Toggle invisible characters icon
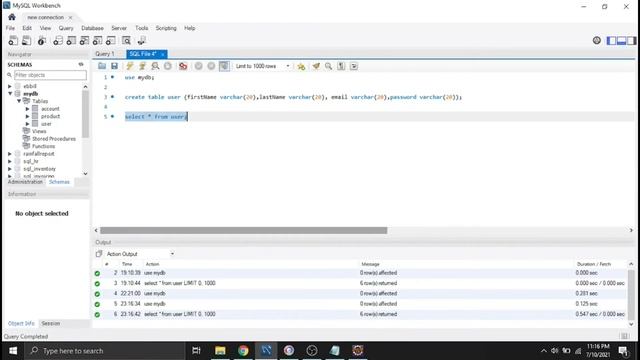The height and width of the screenshot is (360, 640). (341, 66)
